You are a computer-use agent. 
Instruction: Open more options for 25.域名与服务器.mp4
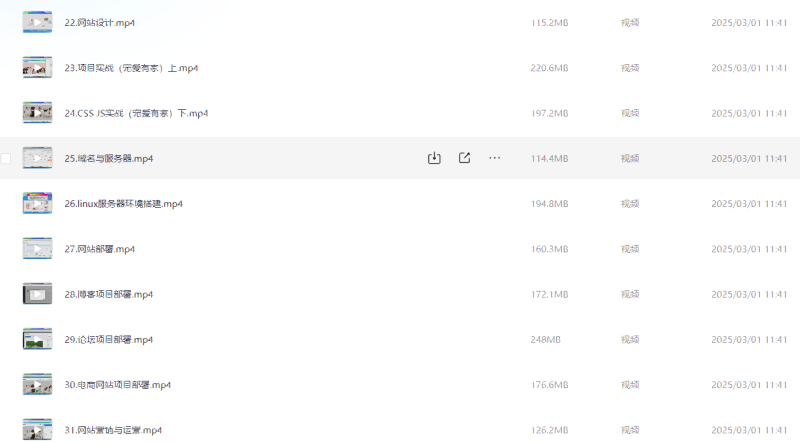click(494, 158)
